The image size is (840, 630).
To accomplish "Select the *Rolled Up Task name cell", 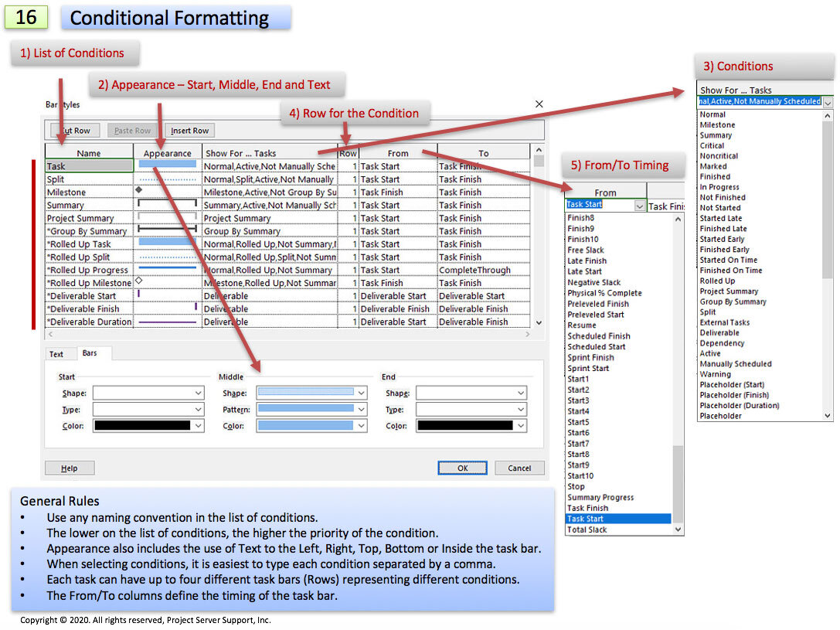I will tap(89, 243).
